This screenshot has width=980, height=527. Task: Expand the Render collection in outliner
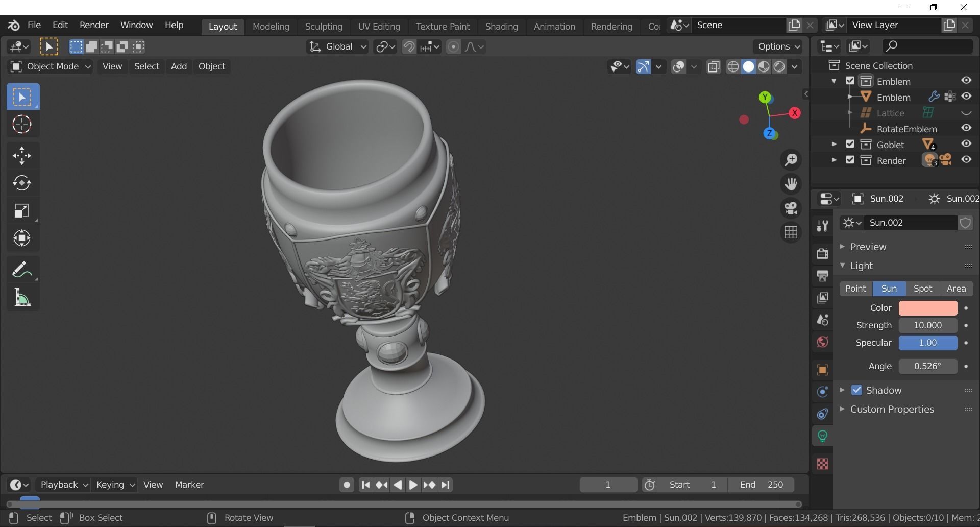(x=834, y=160)
